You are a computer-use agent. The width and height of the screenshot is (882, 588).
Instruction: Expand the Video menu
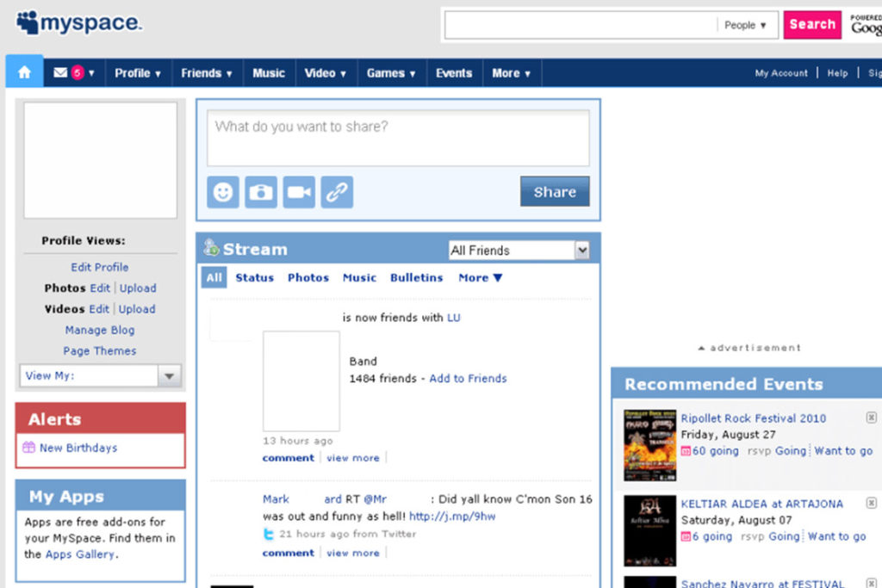(x=325, y=73)
